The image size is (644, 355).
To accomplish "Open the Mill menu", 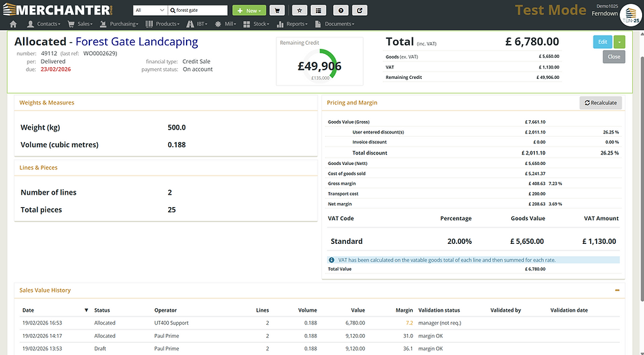I will 225,24.
